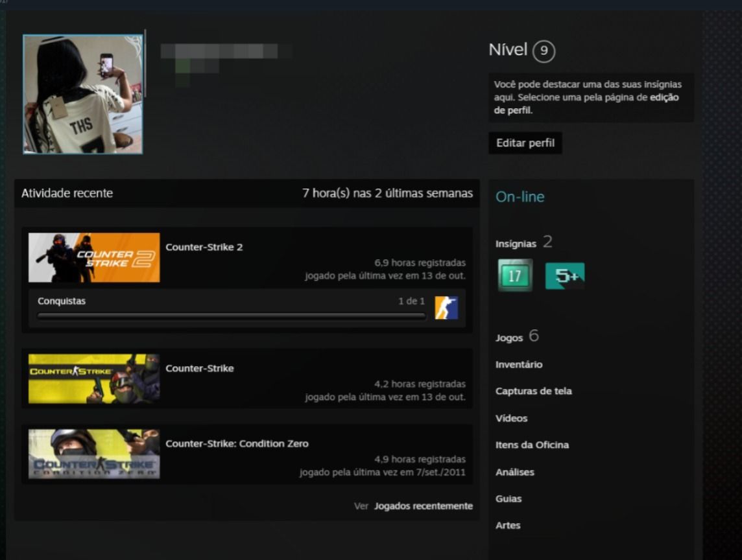Open the 5+ games collector badge

coord(564,275)
